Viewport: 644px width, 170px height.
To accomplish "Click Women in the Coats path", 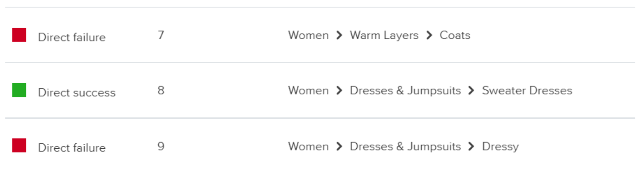I will tap(308, 35).
